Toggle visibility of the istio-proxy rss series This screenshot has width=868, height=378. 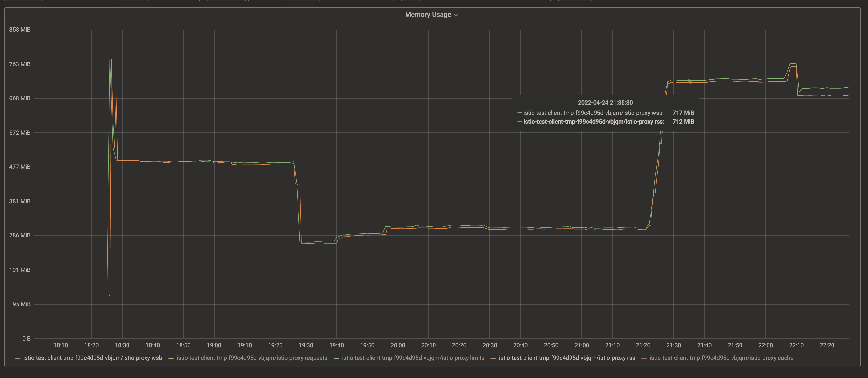point(566,358)
